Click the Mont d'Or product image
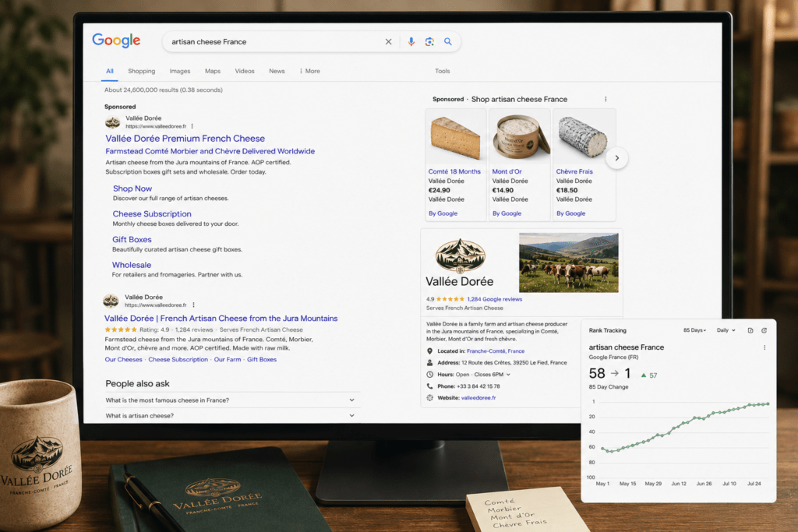Screen dimensions: 798x532 [520, 137]
